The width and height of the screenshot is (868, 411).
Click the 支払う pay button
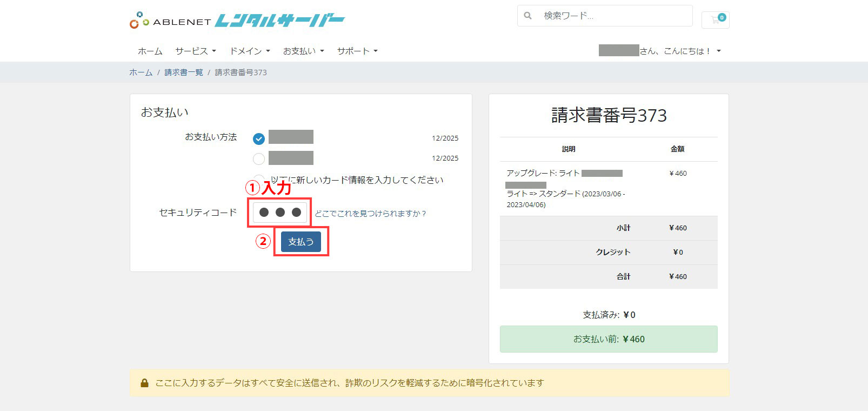coord(301,242)
